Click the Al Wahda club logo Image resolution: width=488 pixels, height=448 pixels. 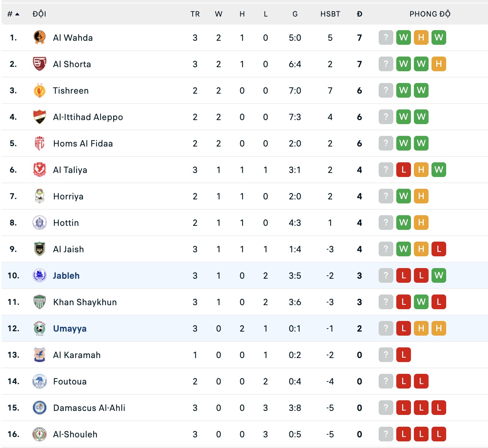[x=40, y=37]
